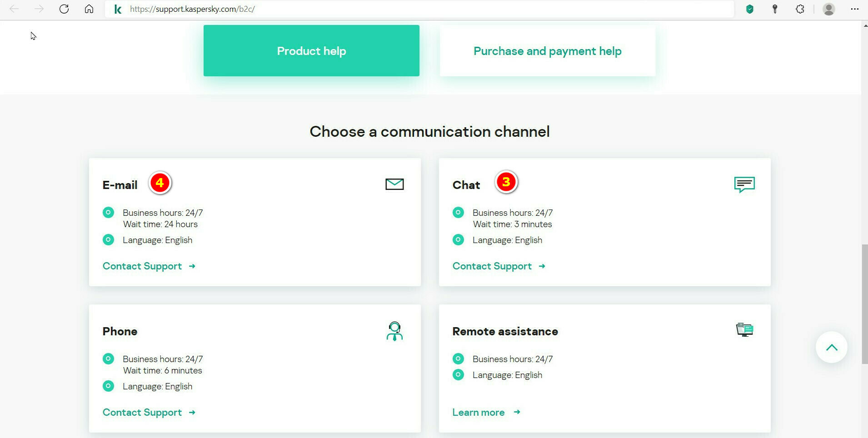The height and width of the screenshot is (438, 868).
Task: Click the Chat speech bubble icon
Action: pyautogui.click(x=744, y=184)
